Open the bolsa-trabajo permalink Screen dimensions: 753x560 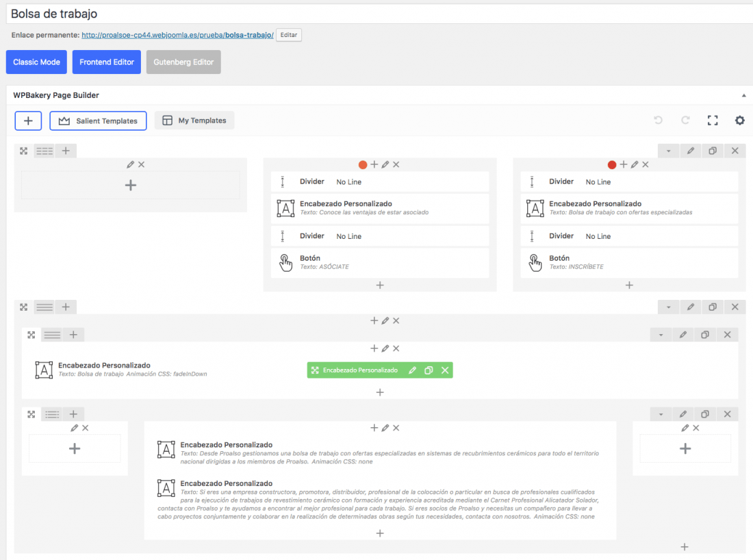click(178, 35)
